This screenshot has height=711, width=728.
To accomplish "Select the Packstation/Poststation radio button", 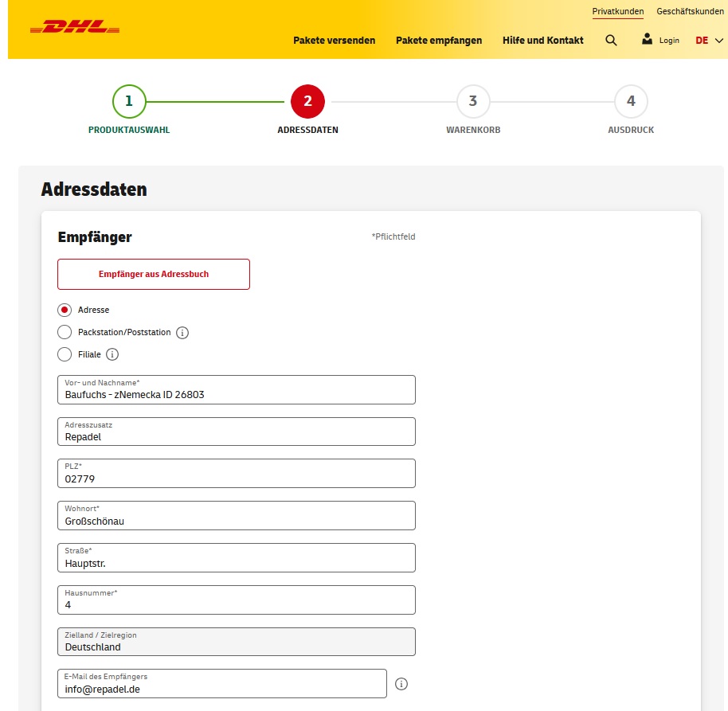I will (x=65, y=332).
